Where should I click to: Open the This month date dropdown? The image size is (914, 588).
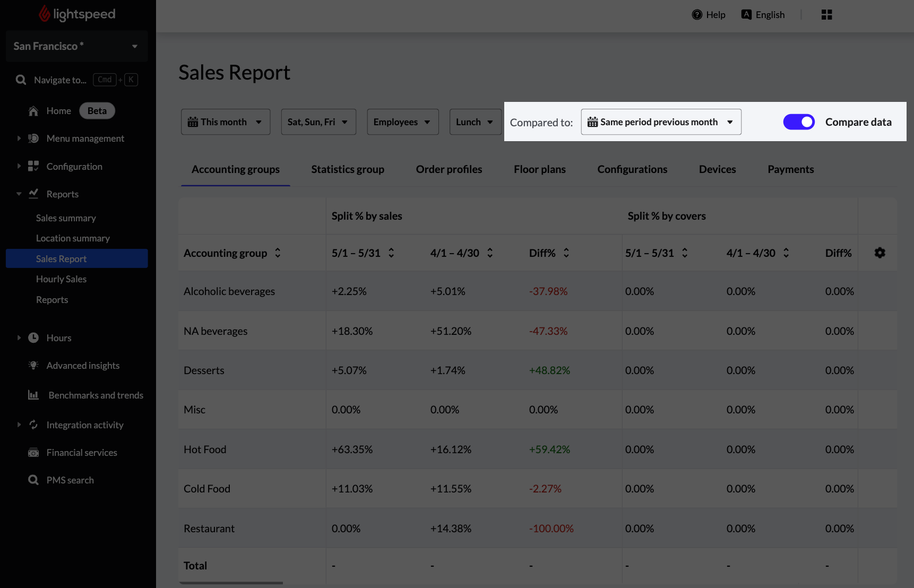pyautogui.click(x=225, y=122)
